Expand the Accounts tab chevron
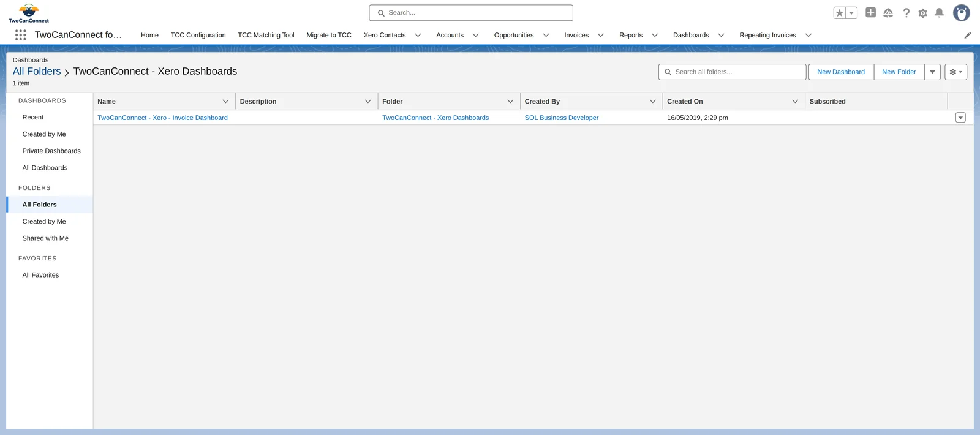This screenshot has height=435, width=980. click(x=476, y=35)
